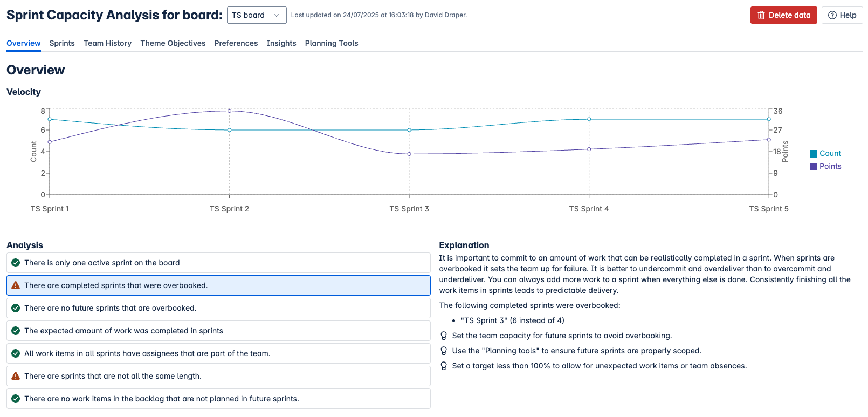Image resolution: width=868 pixels, height=417 pixels.
Task: Click the 'Last updated on 24/07/2025' text
Action: [379, 15]
